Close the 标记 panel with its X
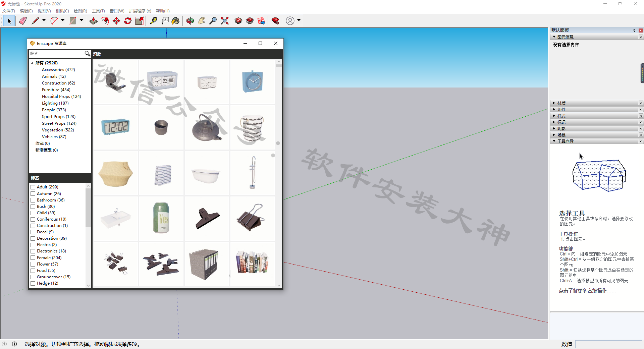644x349 pixels. pyautogui.click(x=641, y=122)
